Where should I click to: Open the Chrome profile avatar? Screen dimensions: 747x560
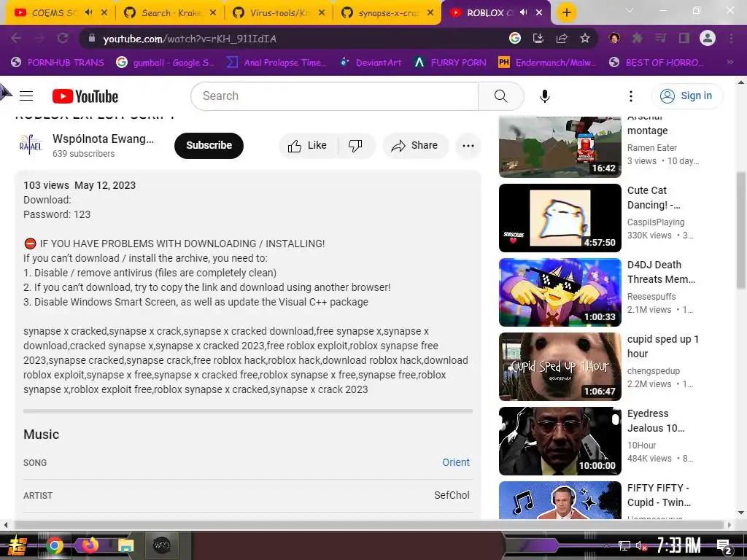(x=707, y=38)
